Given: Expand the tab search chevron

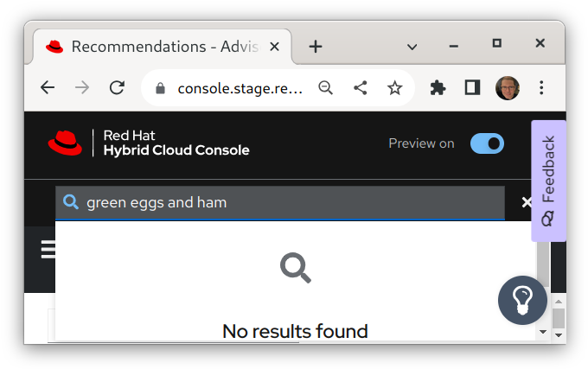Looking at the screenshot, I should click(412, 47).
